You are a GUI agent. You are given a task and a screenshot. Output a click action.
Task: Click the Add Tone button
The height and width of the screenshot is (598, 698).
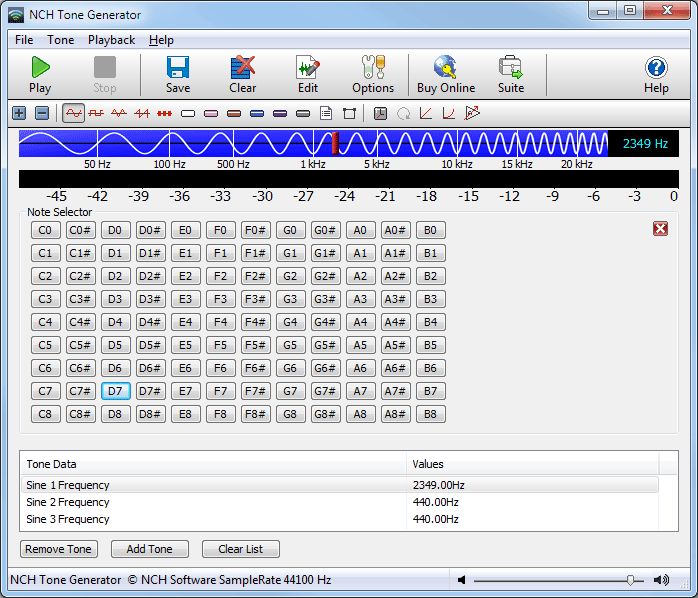click(149, 549)
